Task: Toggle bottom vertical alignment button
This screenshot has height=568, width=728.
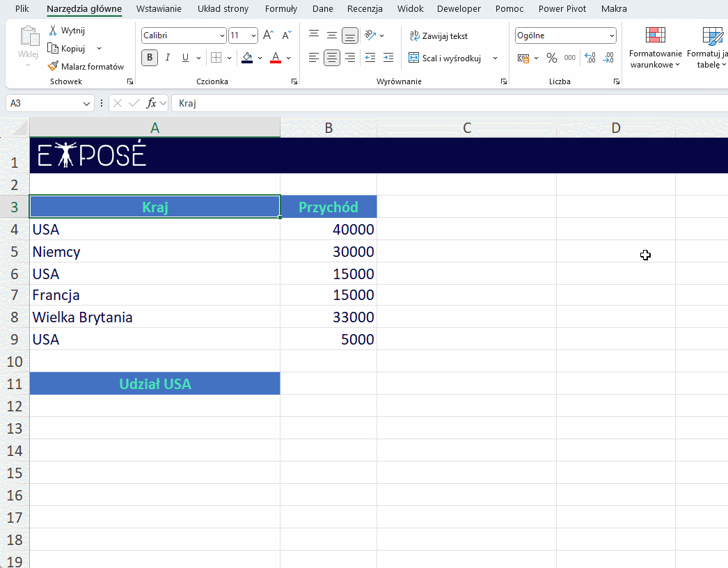Action: coord(349,35)
